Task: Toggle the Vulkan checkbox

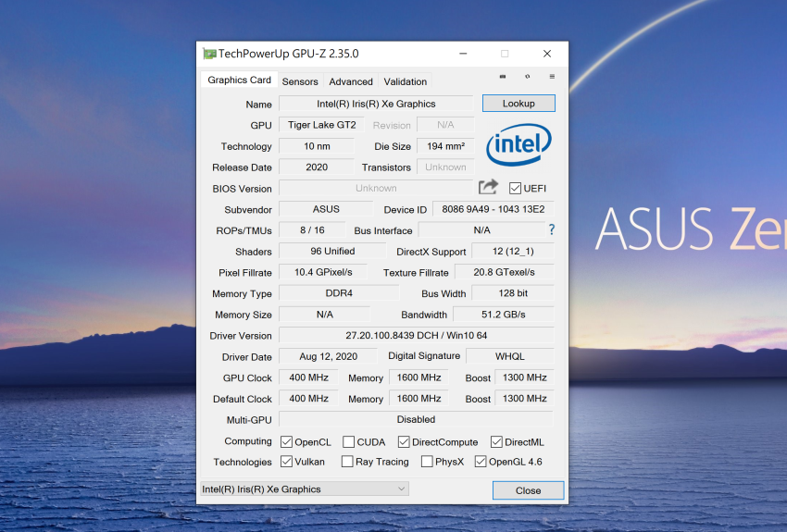Action: click(x=287, y=462)
